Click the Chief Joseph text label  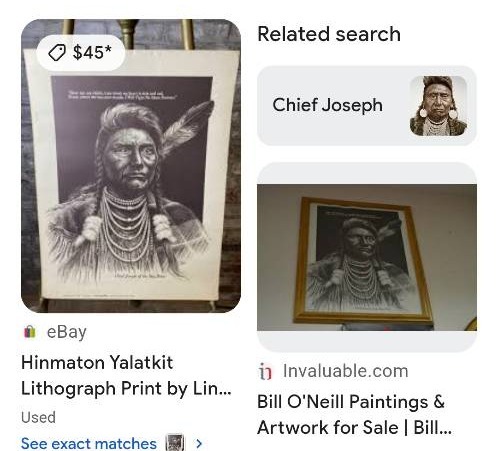[328, 105]
